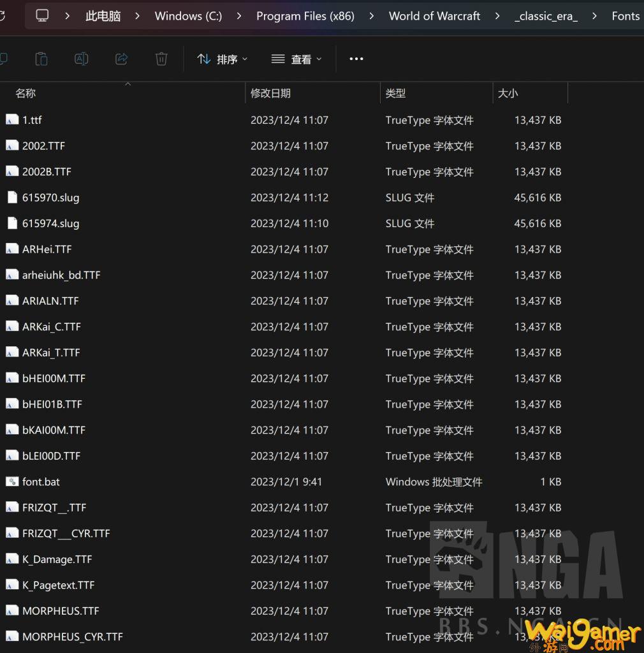Click the ARIALN.TTF font file icon

coord(12,301)
